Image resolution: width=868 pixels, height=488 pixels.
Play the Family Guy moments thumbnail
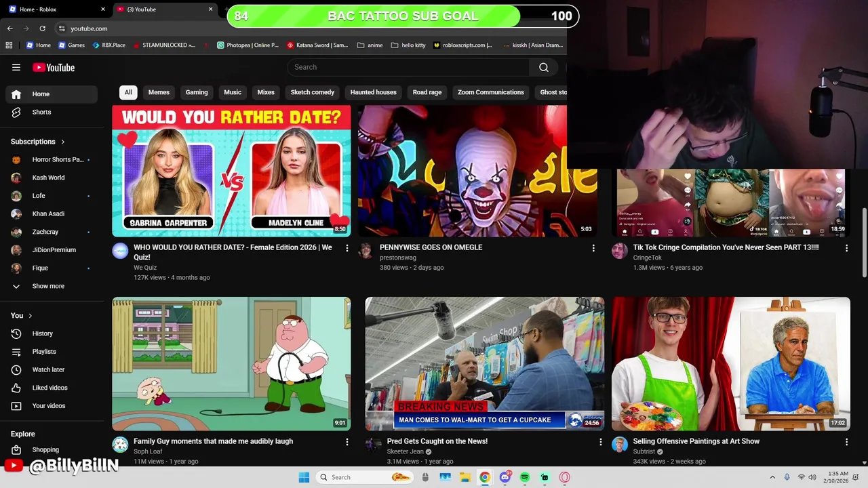point(231,364)
